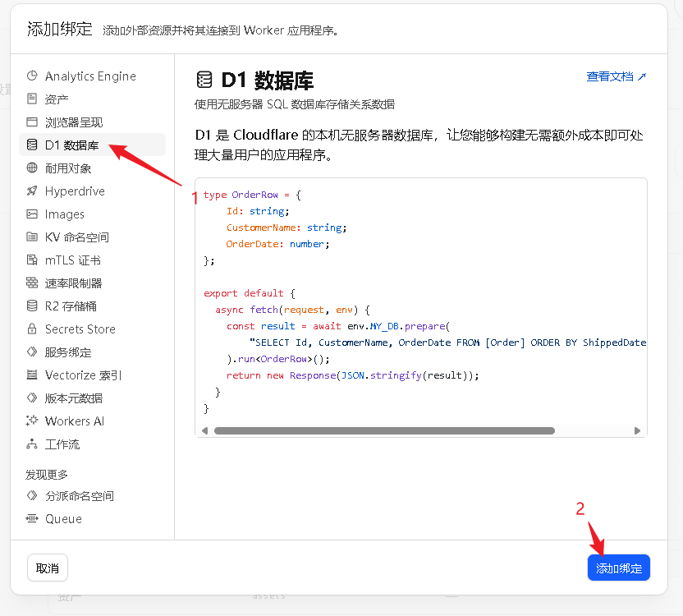
Task: Click the code scrollbar right arrow
Action: point(637,430)
